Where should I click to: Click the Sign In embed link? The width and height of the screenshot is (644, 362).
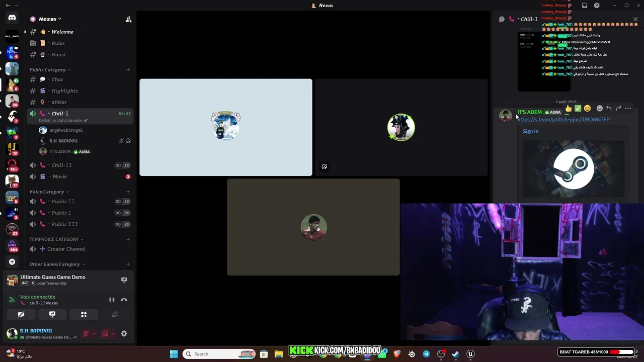(530, 131)
